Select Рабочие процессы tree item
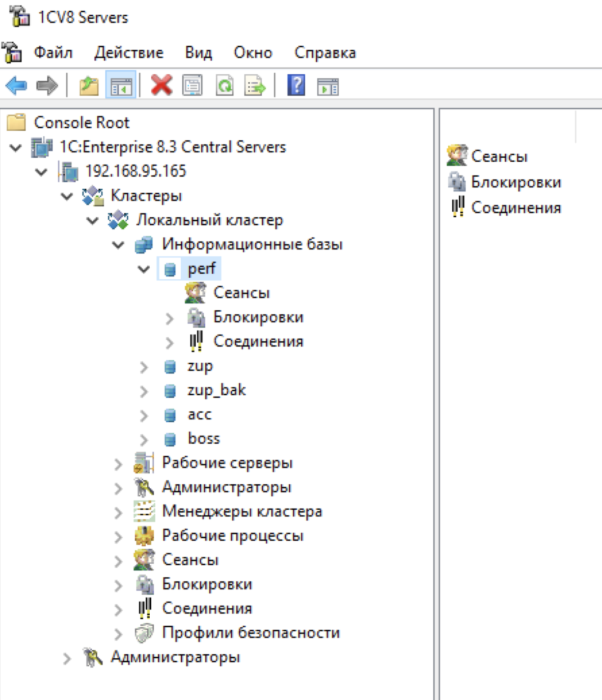Image resolution: width=602 pixels, height=700 pixels. (233, 535)
